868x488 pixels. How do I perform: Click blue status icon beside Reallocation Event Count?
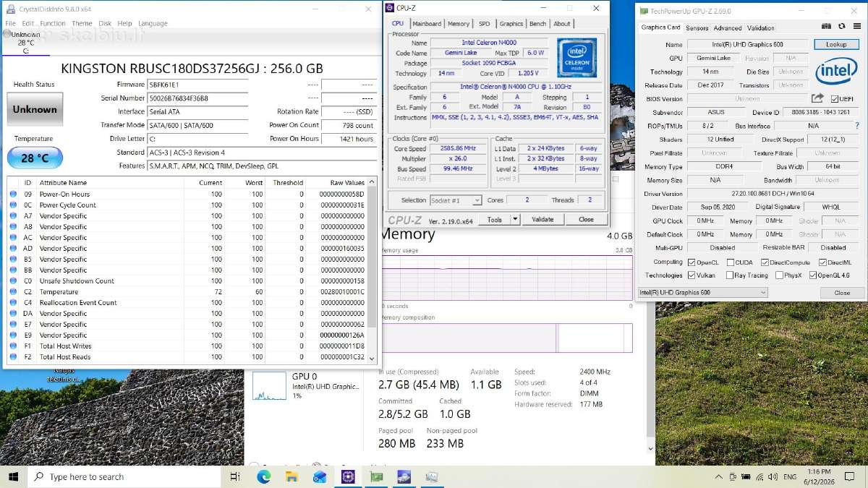tap(14, 302)
